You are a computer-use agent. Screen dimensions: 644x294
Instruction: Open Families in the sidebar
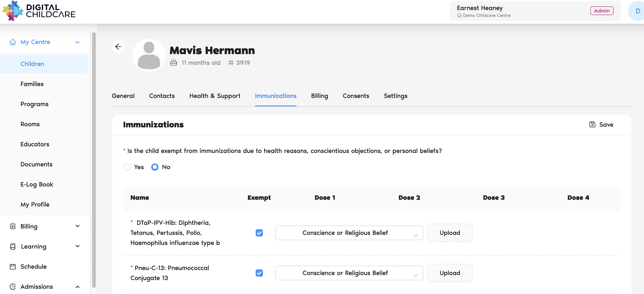(32, 84)
